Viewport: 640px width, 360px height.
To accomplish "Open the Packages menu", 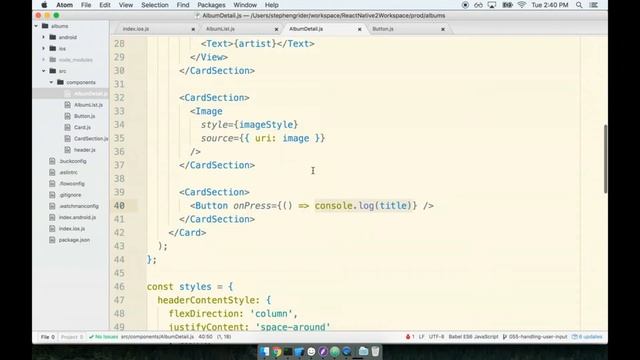I will coord(211,5).
